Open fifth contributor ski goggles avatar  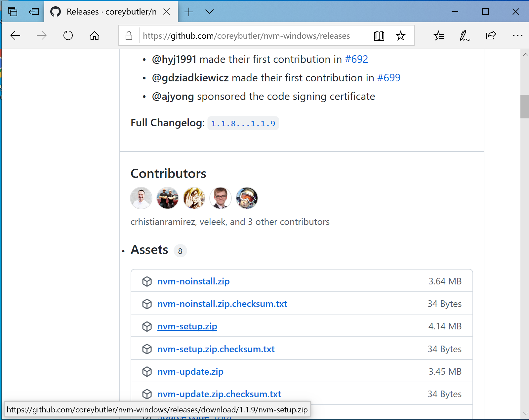[247, 198]
